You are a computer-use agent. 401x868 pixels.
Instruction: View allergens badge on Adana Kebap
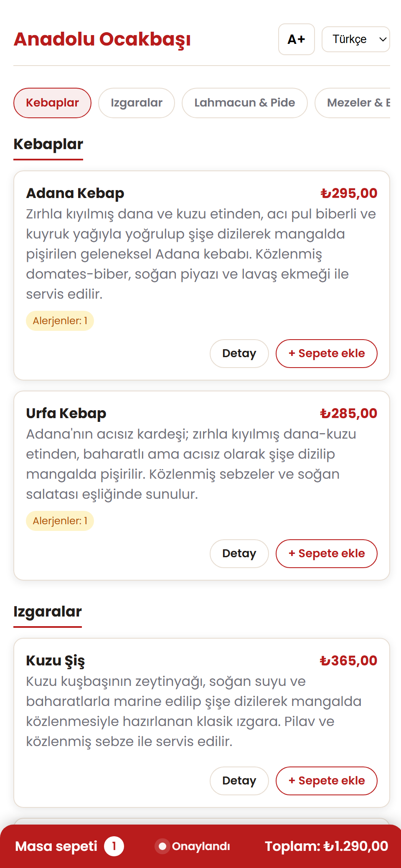60,321
